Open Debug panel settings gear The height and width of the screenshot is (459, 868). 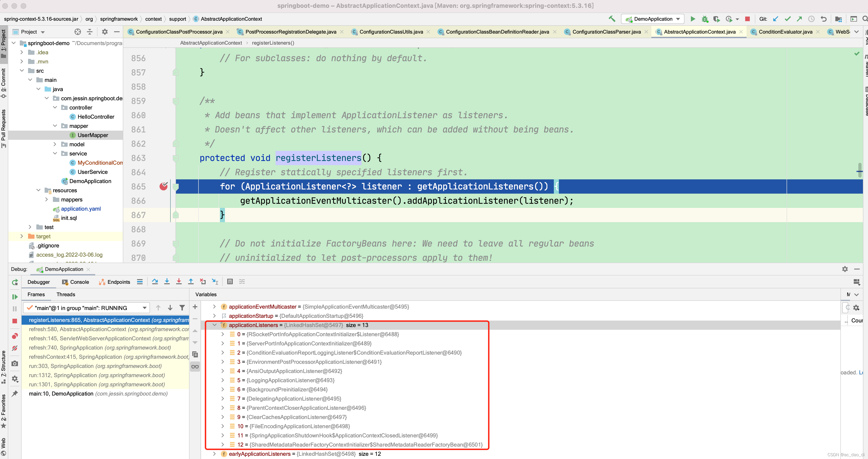click(x=845, y=269)
